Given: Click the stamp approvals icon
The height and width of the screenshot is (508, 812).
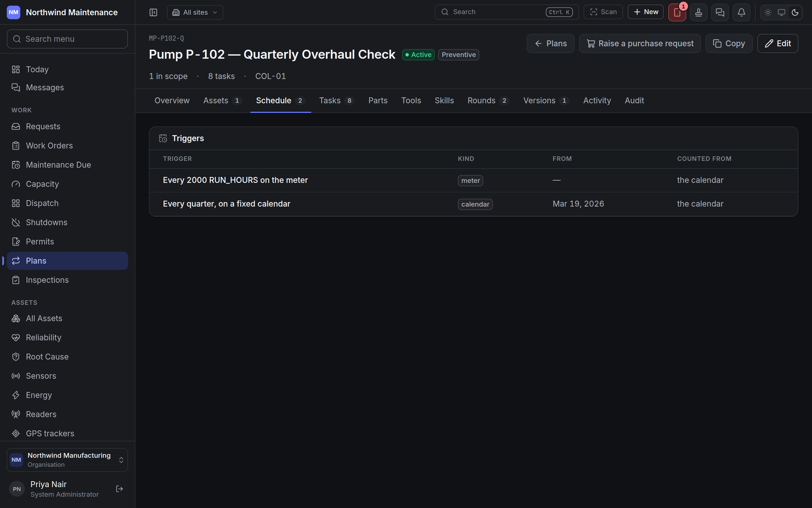Looking at the screenshot, I should coord(698,12).
